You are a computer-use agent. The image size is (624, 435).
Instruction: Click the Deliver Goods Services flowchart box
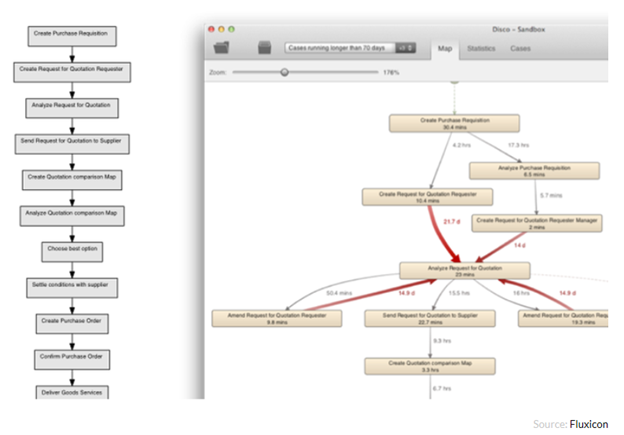coord(72,392)
